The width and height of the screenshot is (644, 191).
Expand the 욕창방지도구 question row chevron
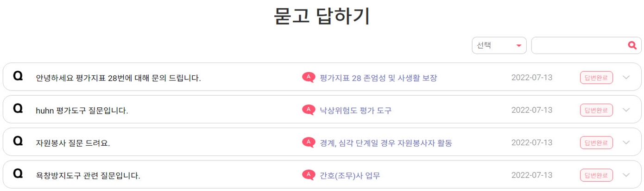coord(626,175)
